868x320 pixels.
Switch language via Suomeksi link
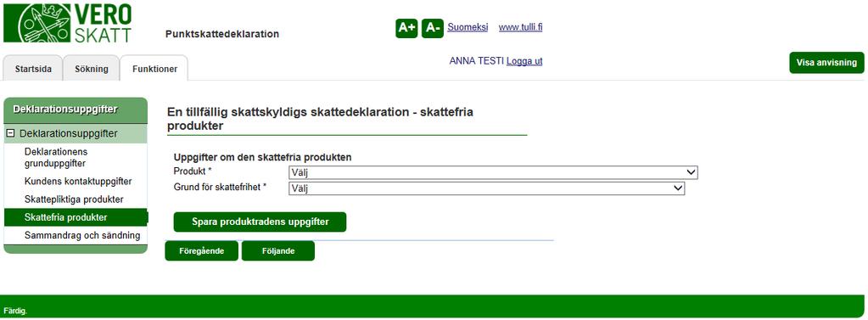point(468,27)
